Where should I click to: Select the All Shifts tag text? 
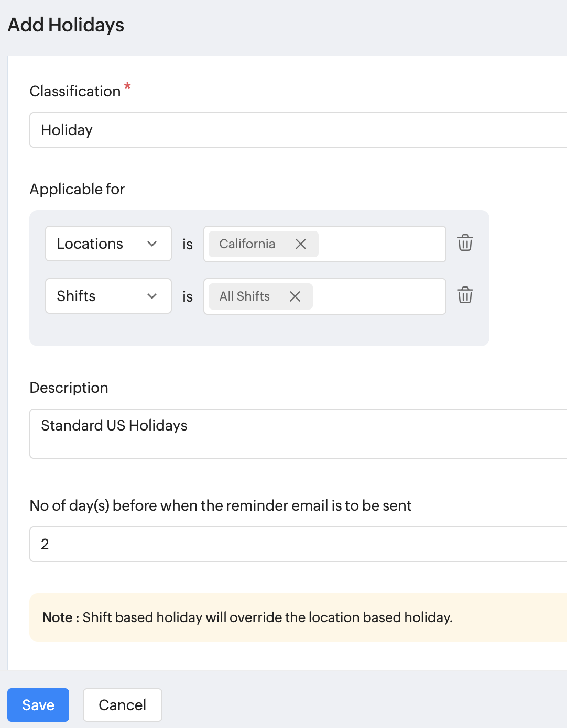[244, 296]
